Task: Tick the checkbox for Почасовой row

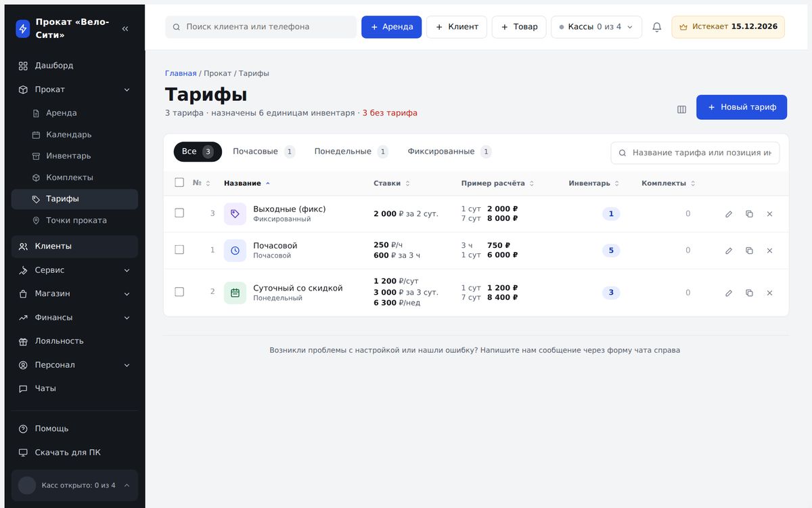Action: tap(179, 250)
